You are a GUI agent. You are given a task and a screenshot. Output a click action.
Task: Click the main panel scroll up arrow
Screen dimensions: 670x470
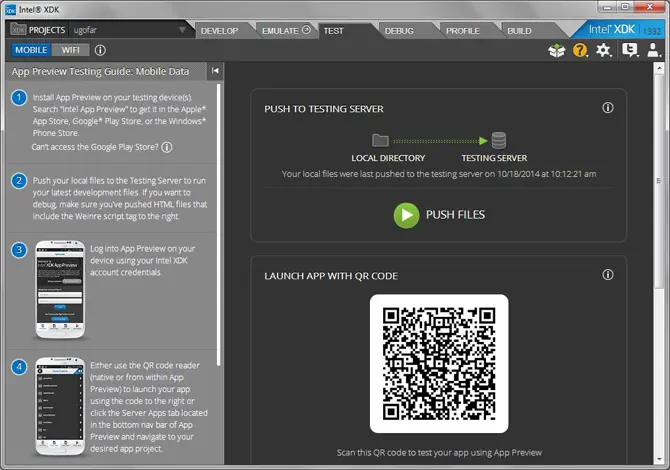(x=659, y=68)
